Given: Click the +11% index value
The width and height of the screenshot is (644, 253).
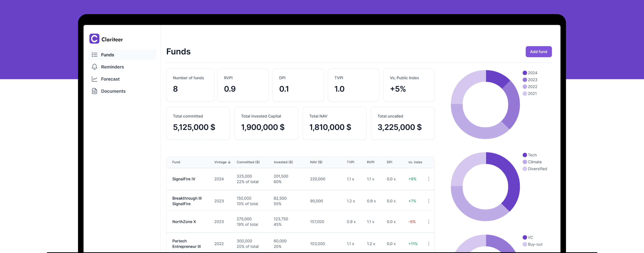Looking at the screenshot, I should pyautogui.click(x=413, y=244).
